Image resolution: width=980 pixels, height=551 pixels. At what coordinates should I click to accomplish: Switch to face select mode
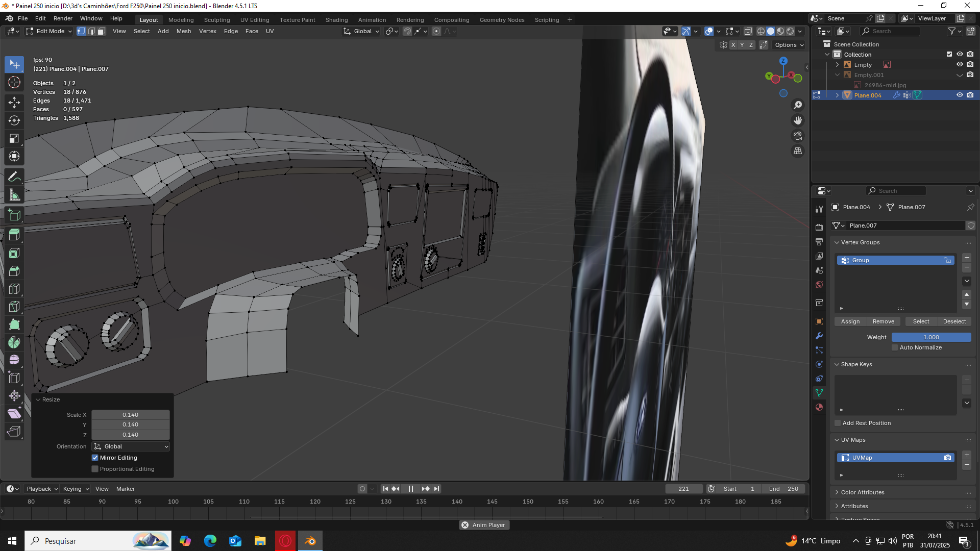click(102, 31)
